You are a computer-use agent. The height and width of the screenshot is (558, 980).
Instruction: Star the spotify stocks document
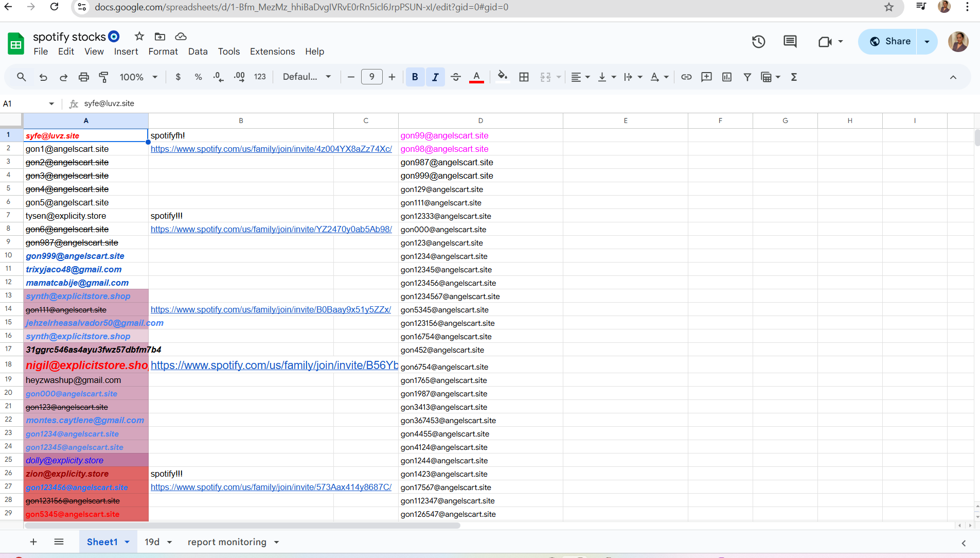click(x=139, y=37)
